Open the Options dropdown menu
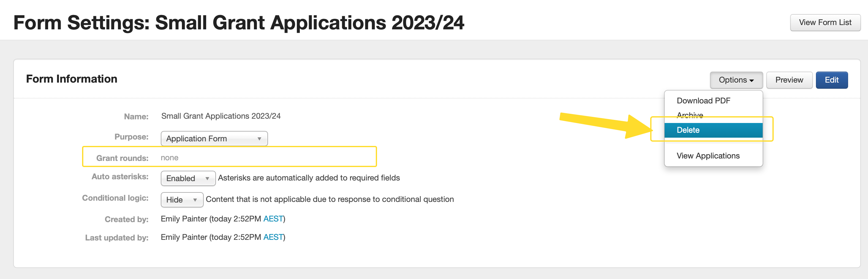Screen dimensions: 868x279 pos(736,80)
